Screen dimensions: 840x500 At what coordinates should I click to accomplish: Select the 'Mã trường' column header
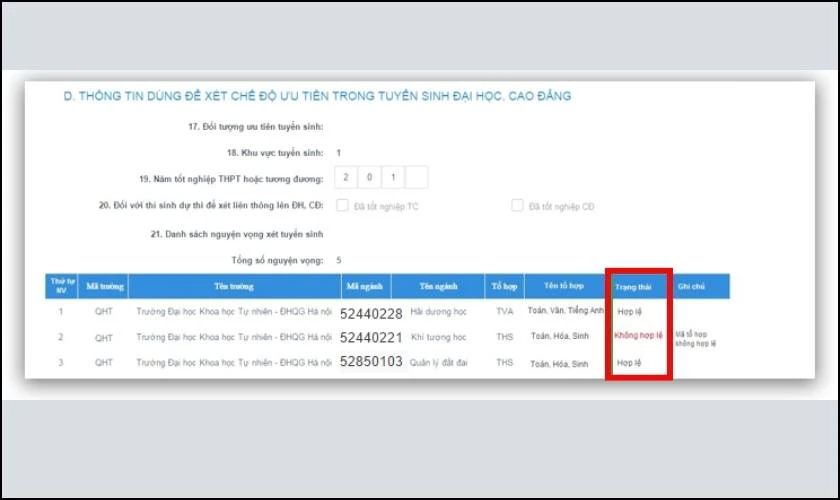103,286
